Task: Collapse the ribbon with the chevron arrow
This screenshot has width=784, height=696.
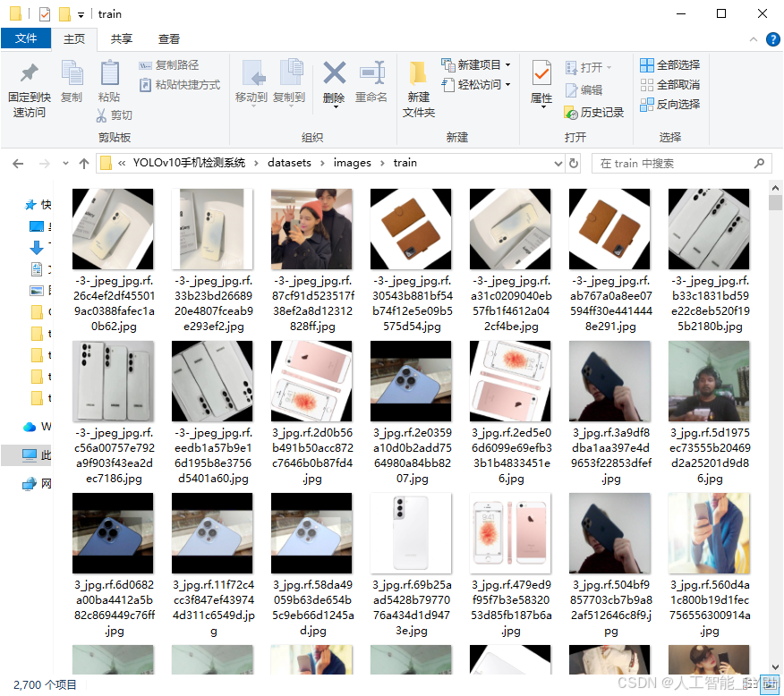Action: [753, 38]
